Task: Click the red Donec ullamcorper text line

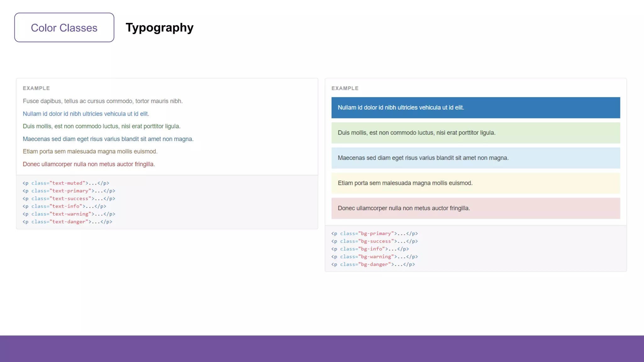Action: 89,164
